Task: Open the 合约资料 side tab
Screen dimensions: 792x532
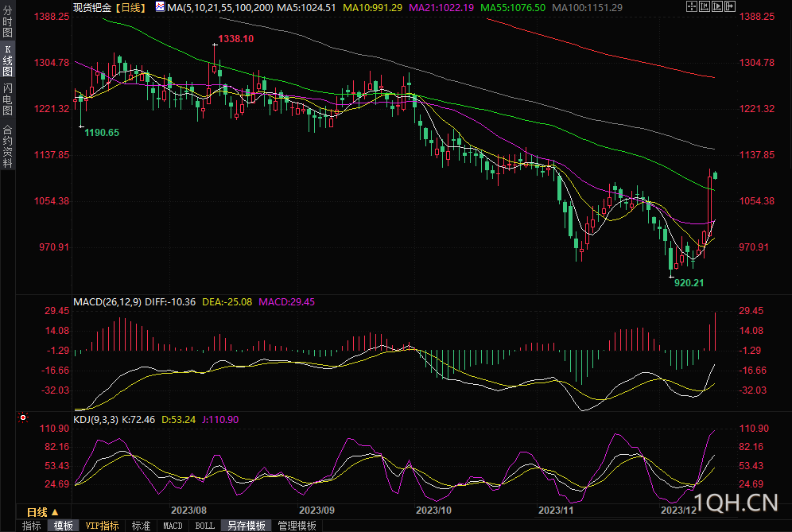Action: click(x=8, y=146)
